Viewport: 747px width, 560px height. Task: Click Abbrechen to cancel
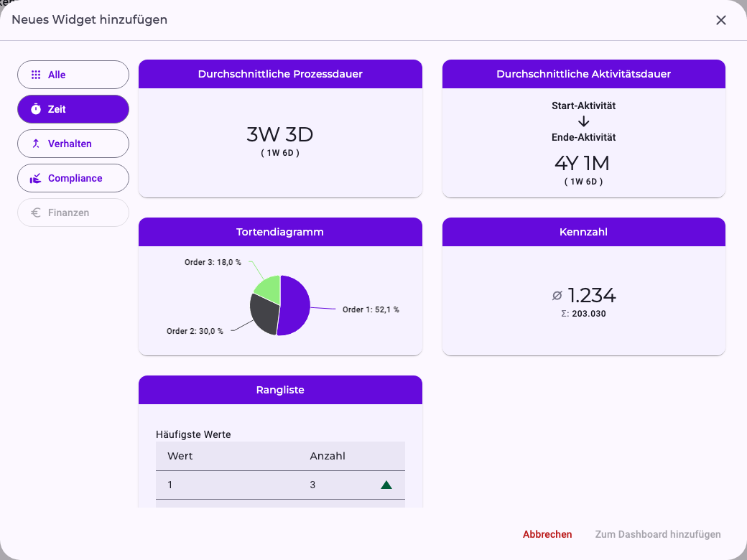tap(547, 534)
